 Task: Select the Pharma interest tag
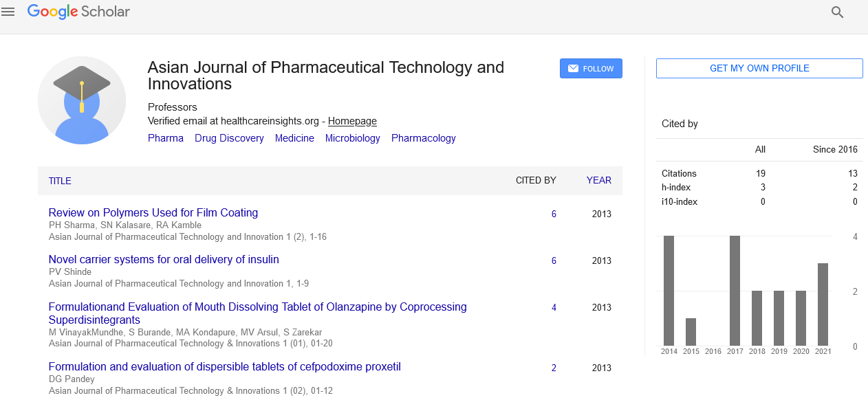166,138
